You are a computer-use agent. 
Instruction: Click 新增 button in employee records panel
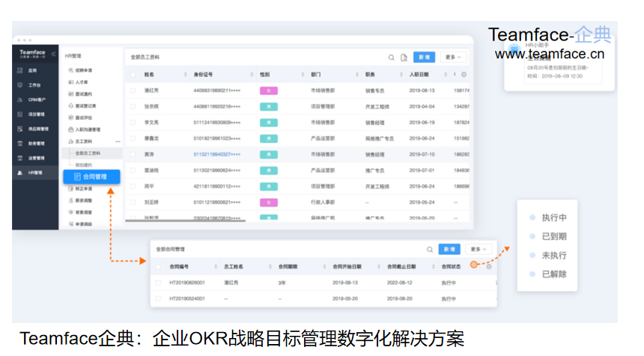424,57
